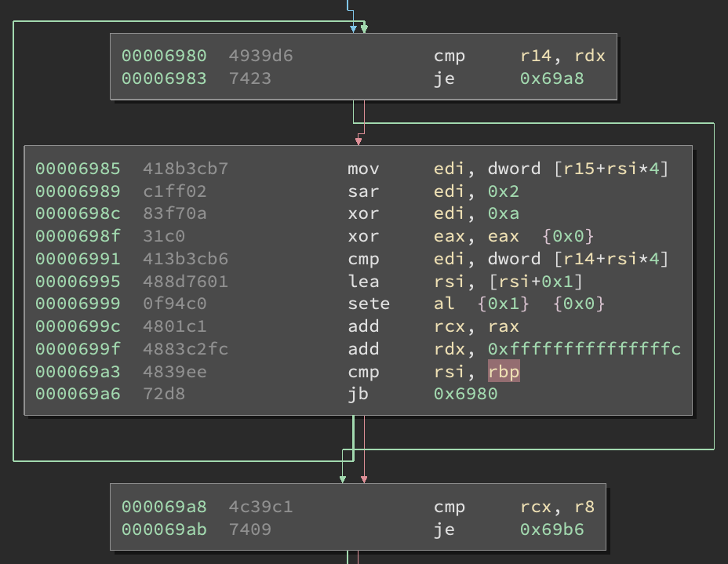The width and height of the screenshot is (728, 564).
Task: Select the highlighted rbp operand
Action: click(504, 372)
